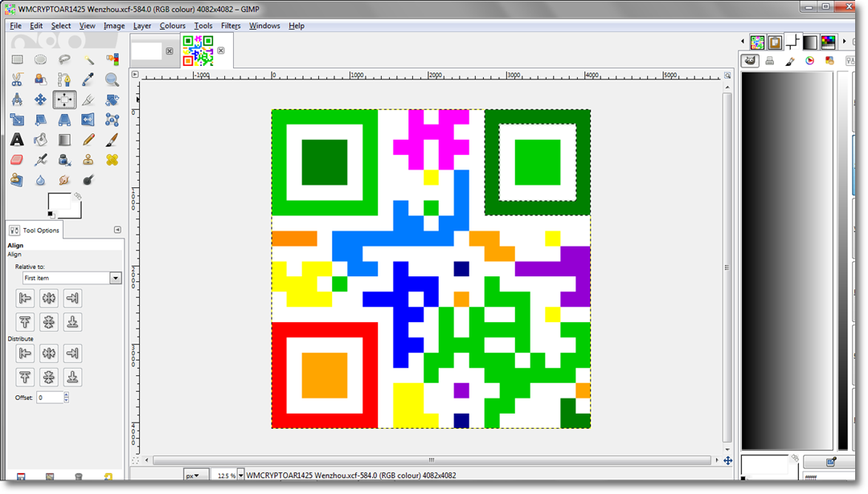Select the Scale tool

(17, 120)
